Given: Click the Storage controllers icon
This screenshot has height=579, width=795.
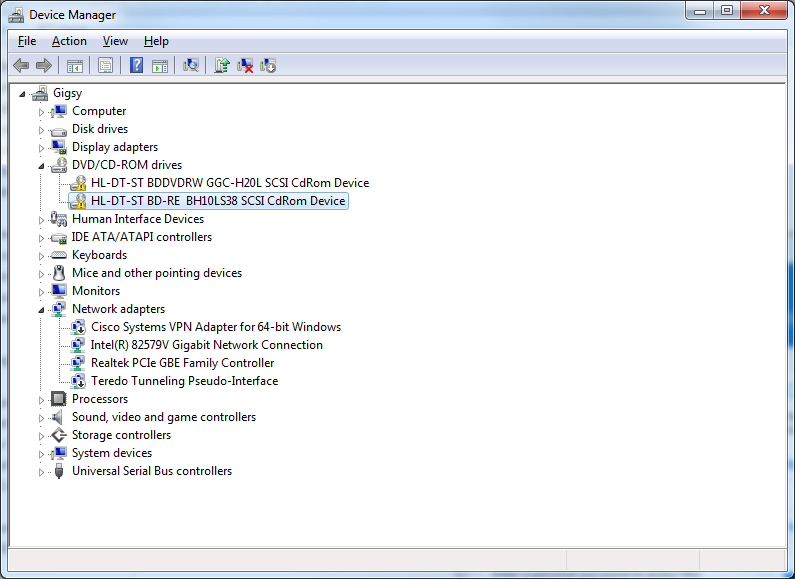Looking at the screenshot, I should pyautogui.click(x=59, y=435).
